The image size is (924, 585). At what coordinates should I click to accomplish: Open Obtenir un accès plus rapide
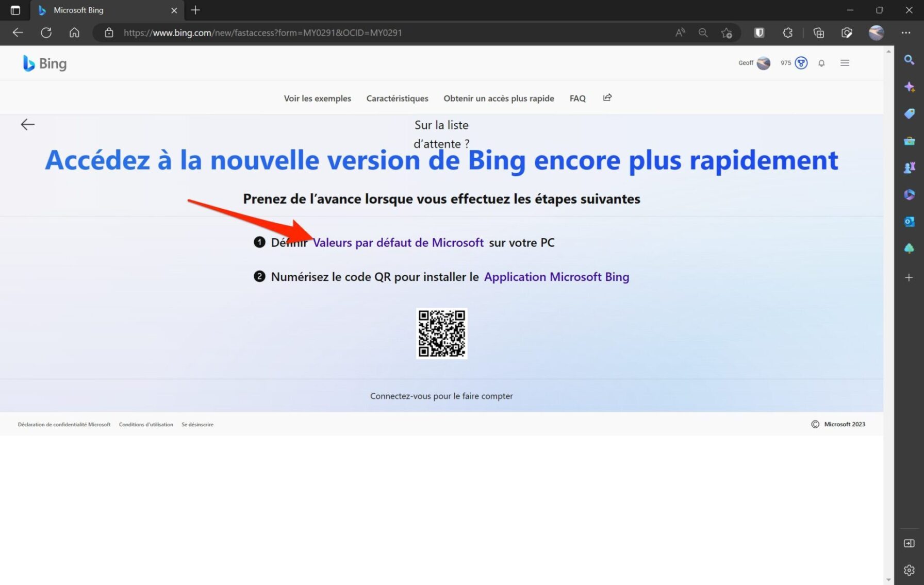click(x=499, y=98)
